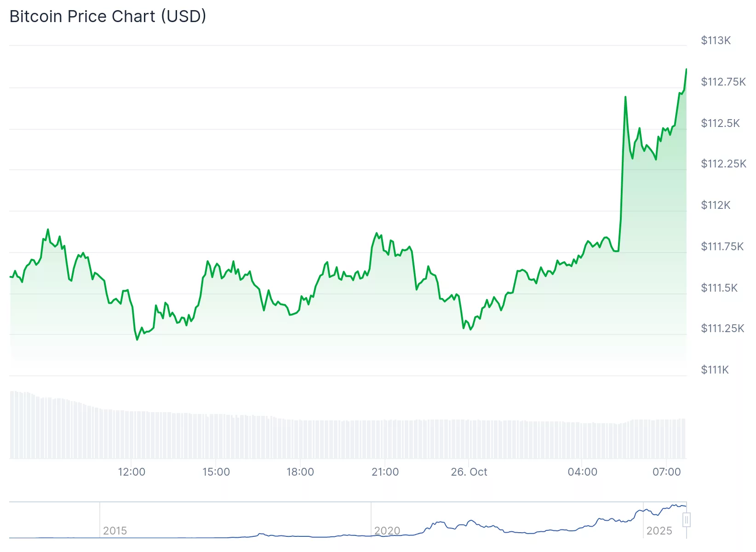The image size is (756, 552).
Task: Select the 18:00 time axis label
Action: 300,472
